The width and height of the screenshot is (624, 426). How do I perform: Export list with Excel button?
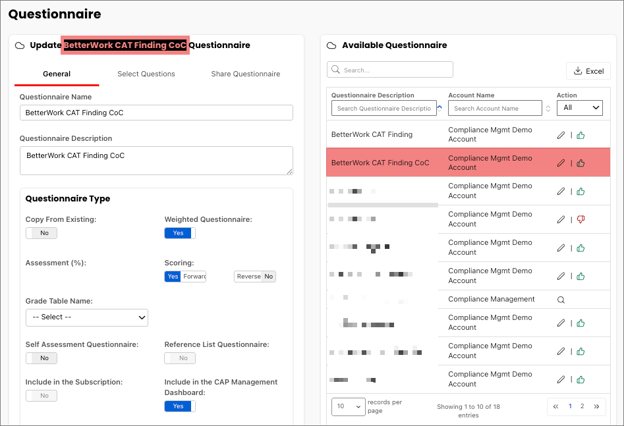click(589, 71)
